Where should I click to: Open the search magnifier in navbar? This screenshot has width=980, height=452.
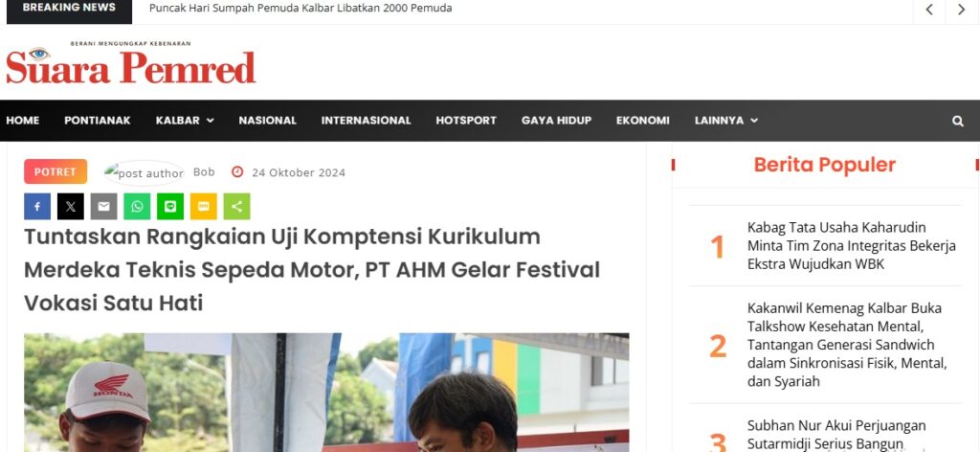tap(957, 121)
